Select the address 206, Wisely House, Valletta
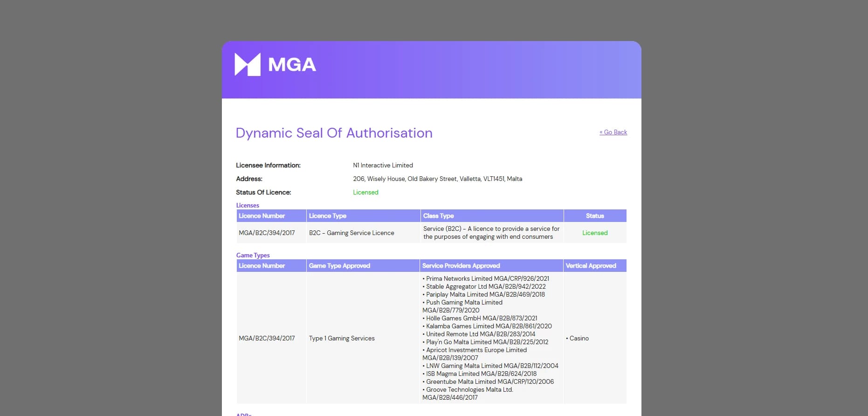The width and height of the screenshot is (868, 416). click(x=437, y=179)
